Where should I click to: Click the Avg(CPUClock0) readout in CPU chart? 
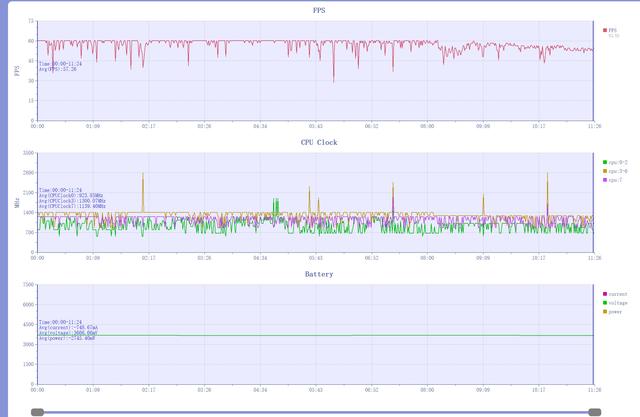point(71,195)
